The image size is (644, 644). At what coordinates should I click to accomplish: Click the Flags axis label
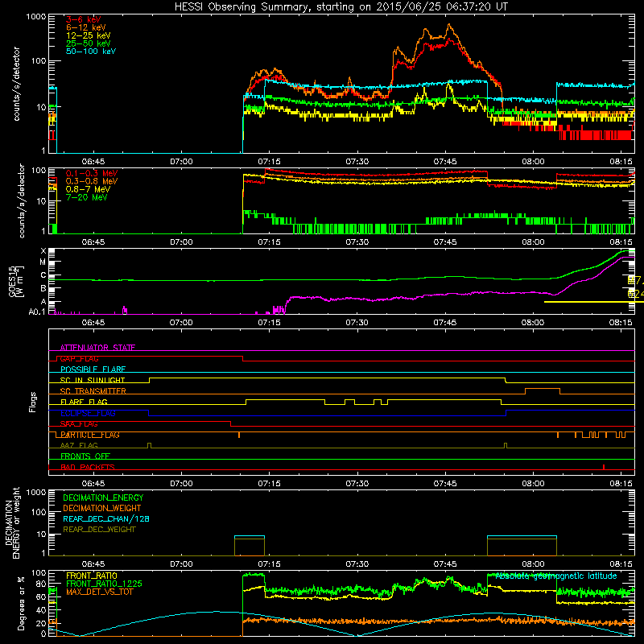(x=33, y=402)
